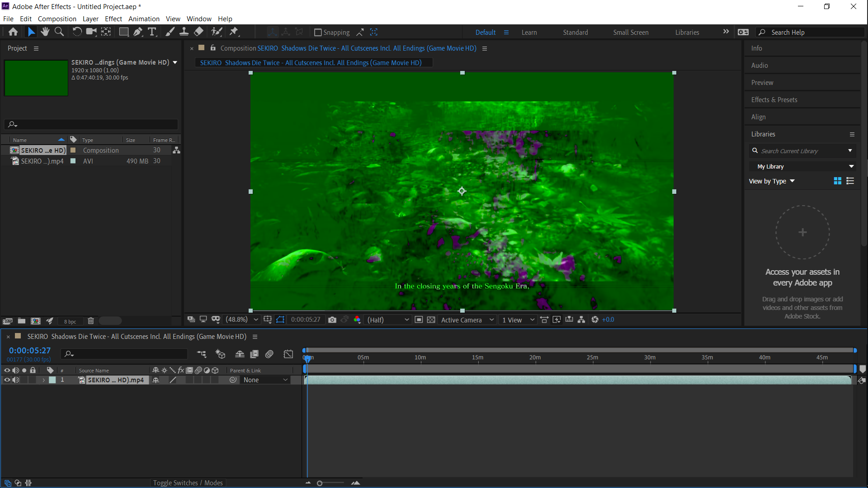Screen dimensions: 868x488
Task: Open the My Library dropdown
Action: point(803,167)
